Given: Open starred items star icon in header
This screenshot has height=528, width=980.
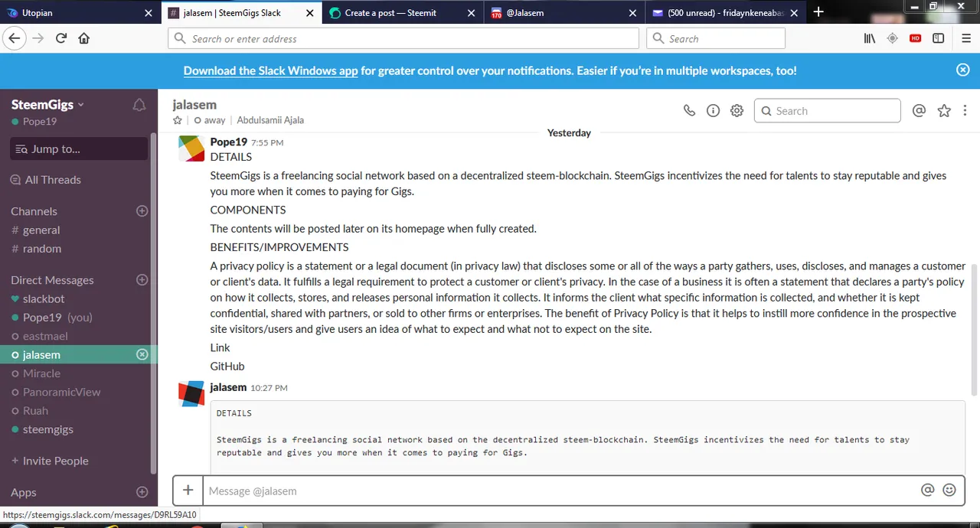Looking at the screenshot, I should point(944,111).
